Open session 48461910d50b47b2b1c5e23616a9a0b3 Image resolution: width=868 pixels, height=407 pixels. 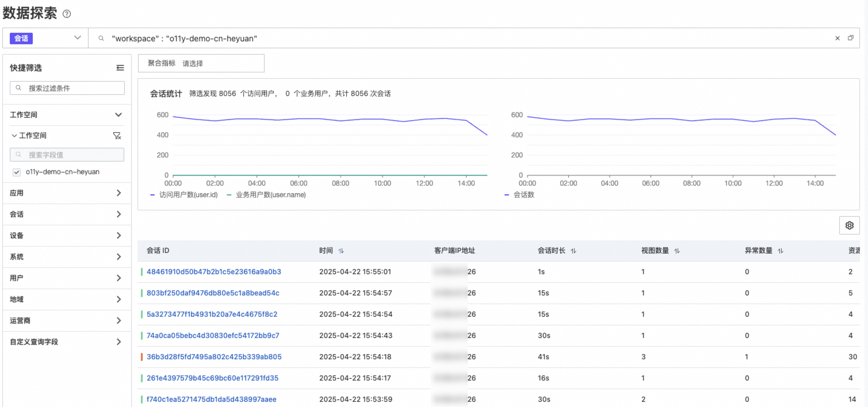coord(214,272)
